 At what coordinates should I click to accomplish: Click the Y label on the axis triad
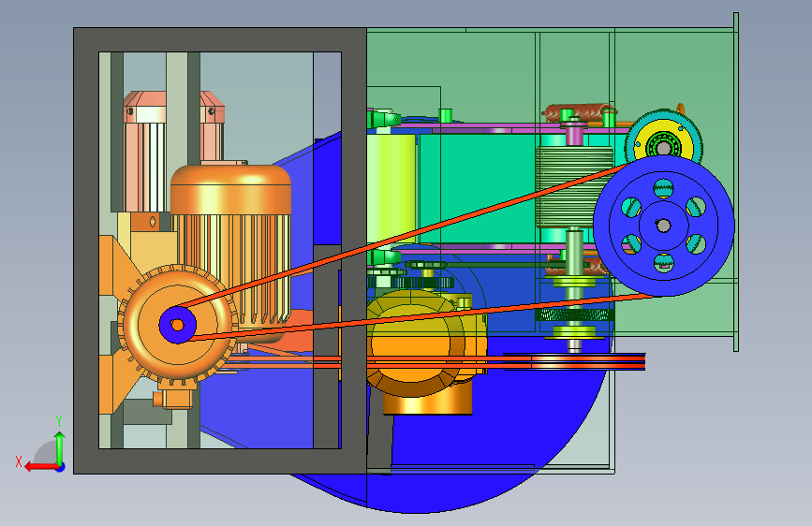pos(59,421)
